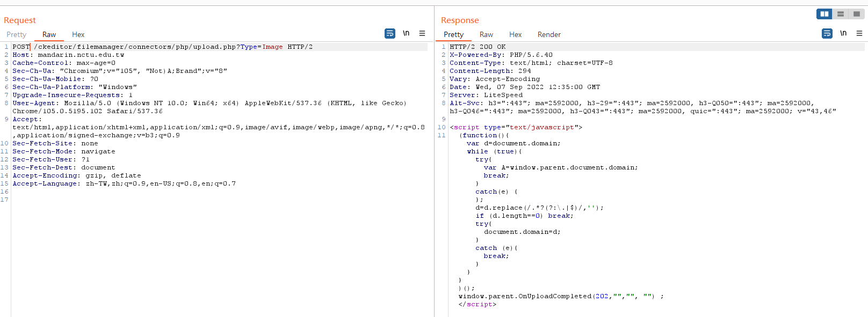Switch Response view to Hex tab
868x317 pixels.
515,34
